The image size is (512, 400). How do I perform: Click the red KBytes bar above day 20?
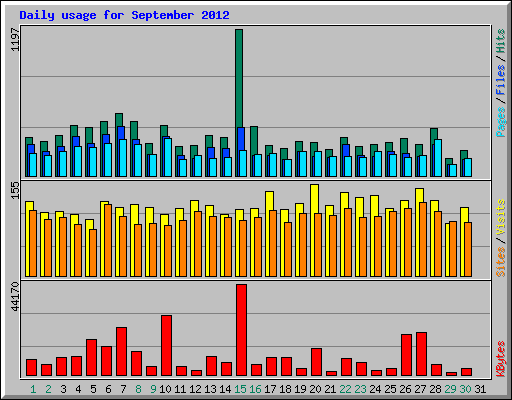[x=316, y=362]
